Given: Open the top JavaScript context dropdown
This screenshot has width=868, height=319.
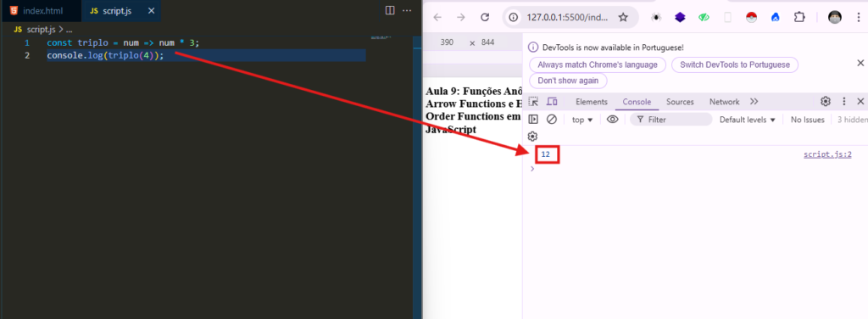Looking at the screenshot, I should coord(582,120).
